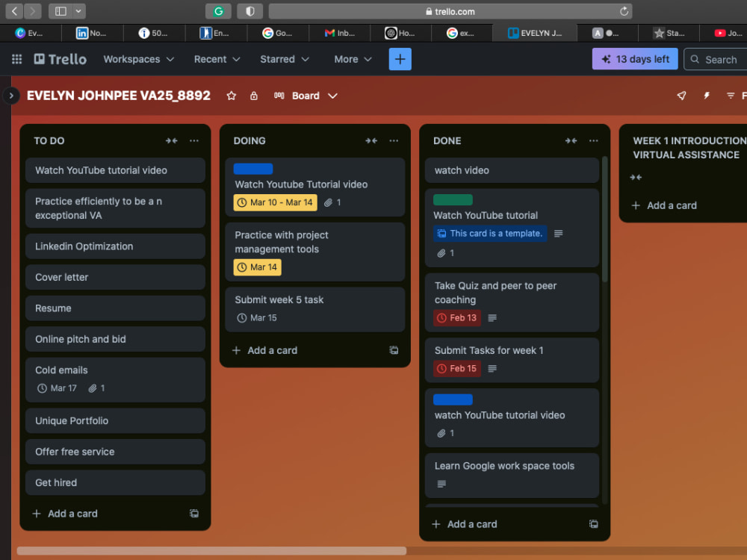Create from template in TO DO list

194,514
